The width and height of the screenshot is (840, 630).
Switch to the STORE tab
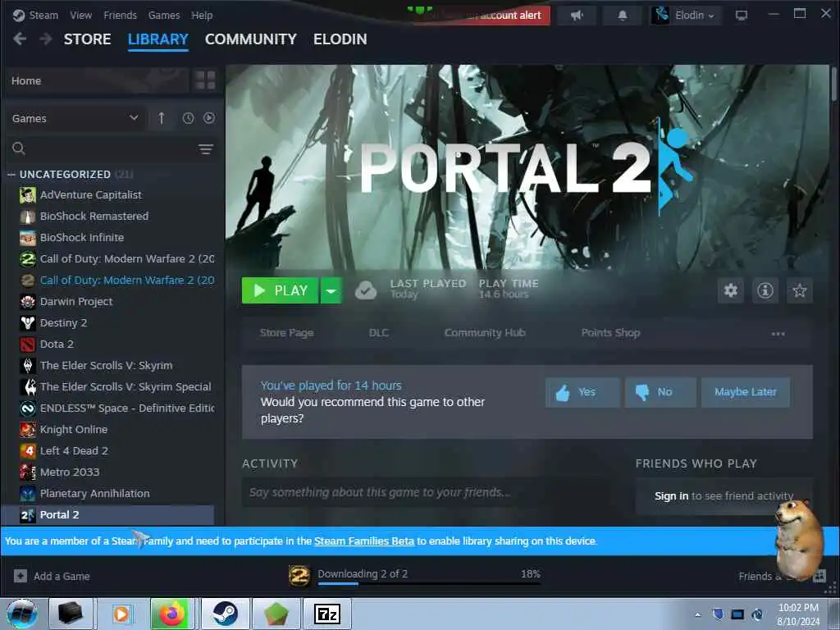pyautogui.click(x=87, y=39)
